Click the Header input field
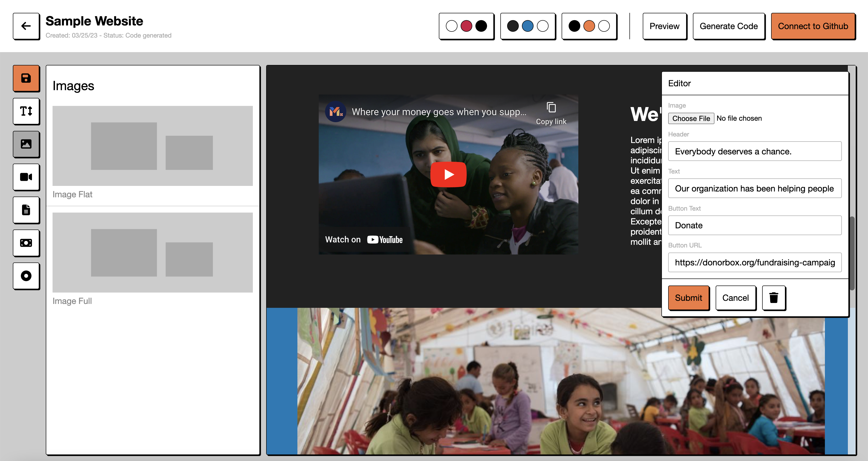The image size is (868, 461). (x=754, y=151)
